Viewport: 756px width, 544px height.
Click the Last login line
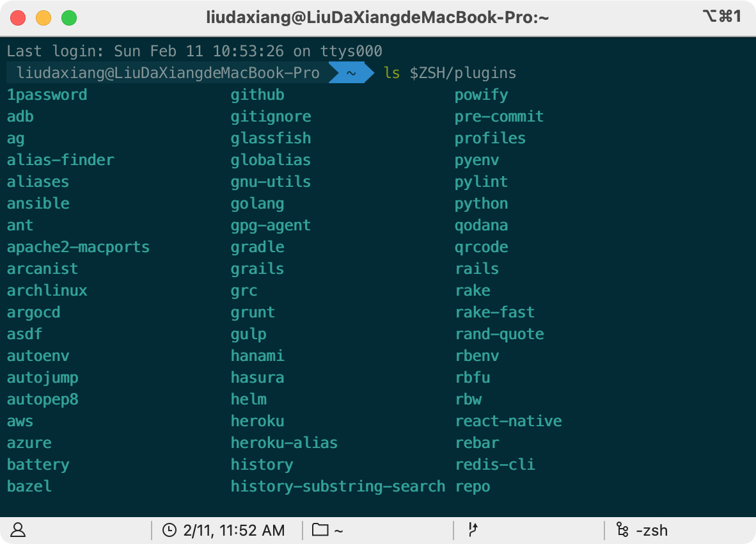coord(194,51)
